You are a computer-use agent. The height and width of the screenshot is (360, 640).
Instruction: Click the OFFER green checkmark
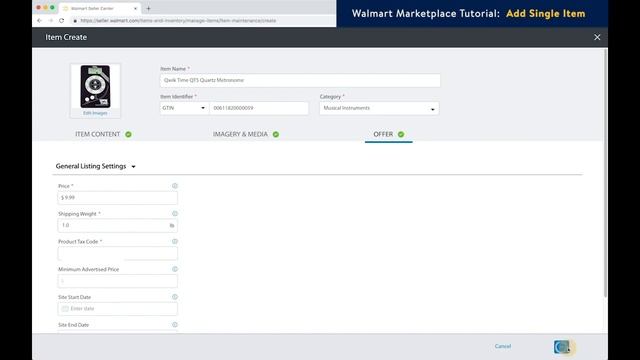(401, 134)
